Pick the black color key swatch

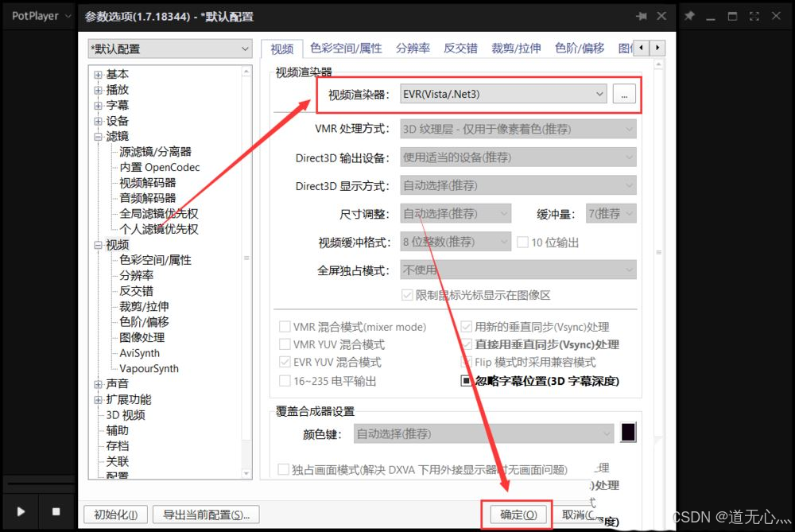point(628,433)
